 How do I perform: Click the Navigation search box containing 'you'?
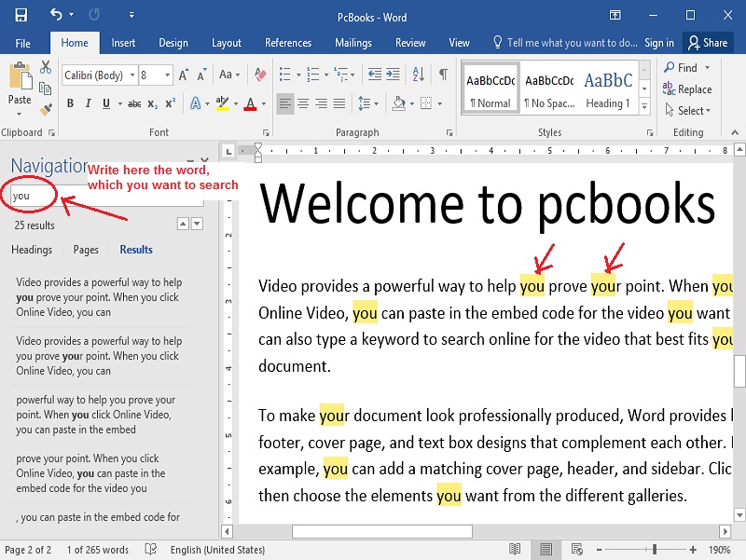coord(107,196)
